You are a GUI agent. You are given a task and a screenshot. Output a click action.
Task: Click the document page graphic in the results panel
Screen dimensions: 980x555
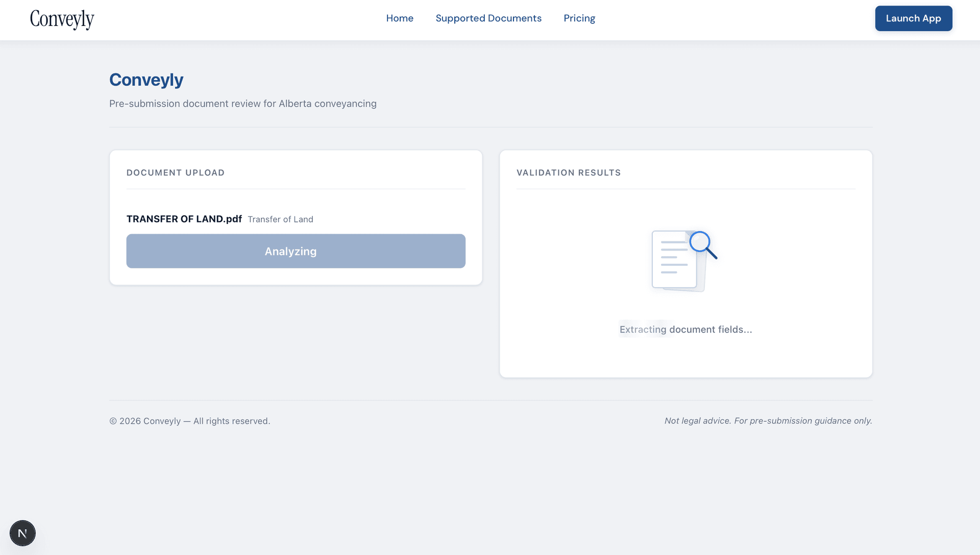[x=674, y=260]
